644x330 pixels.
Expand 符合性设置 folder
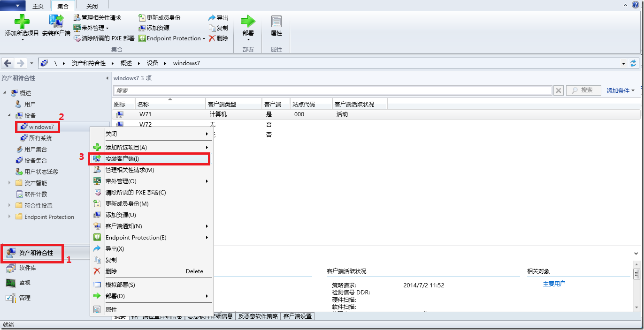pos(9,205)
